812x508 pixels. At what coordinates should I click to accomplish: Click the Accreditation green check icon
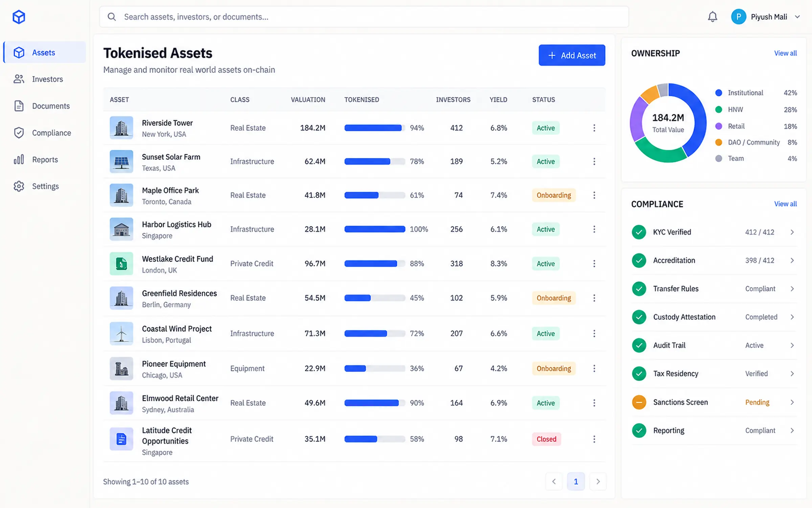(639, 260)
